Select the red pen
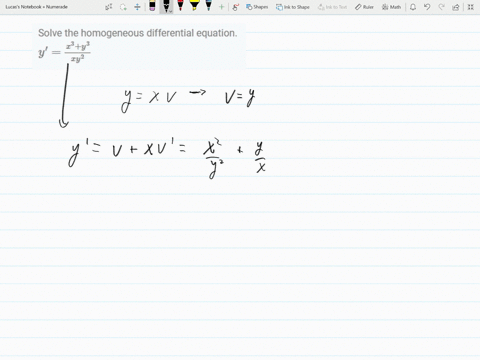Screen dimensions: 480x360 click(180, 6)
